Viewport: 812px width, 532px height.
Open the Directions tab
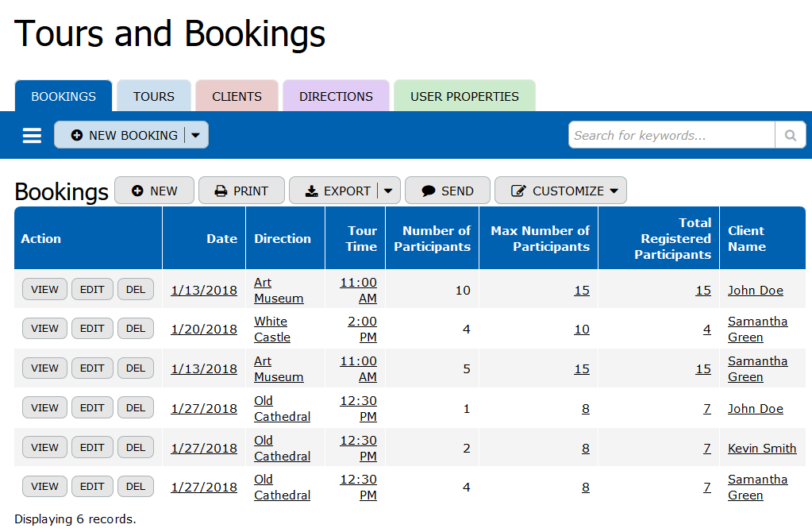pyautogui.click(x=336, y=97)
